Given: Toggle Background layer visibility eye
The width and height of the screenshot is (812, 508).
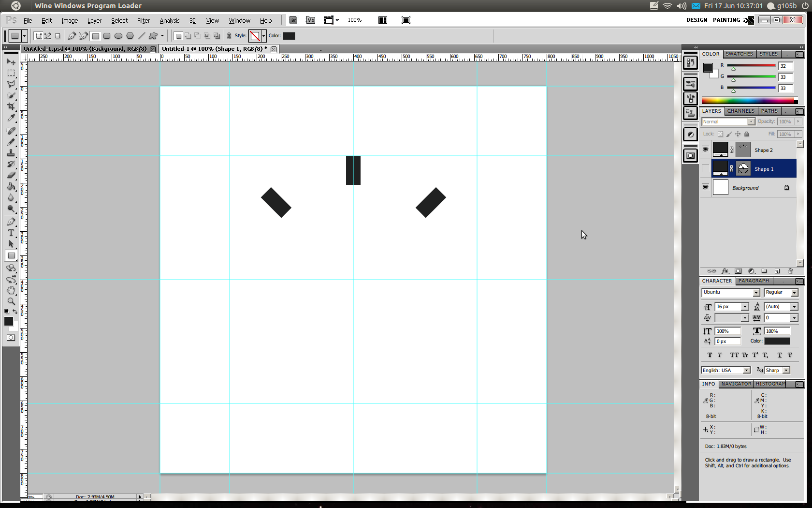Looking at the screenshot, I should pyautogui.click(x=705, y=188).
